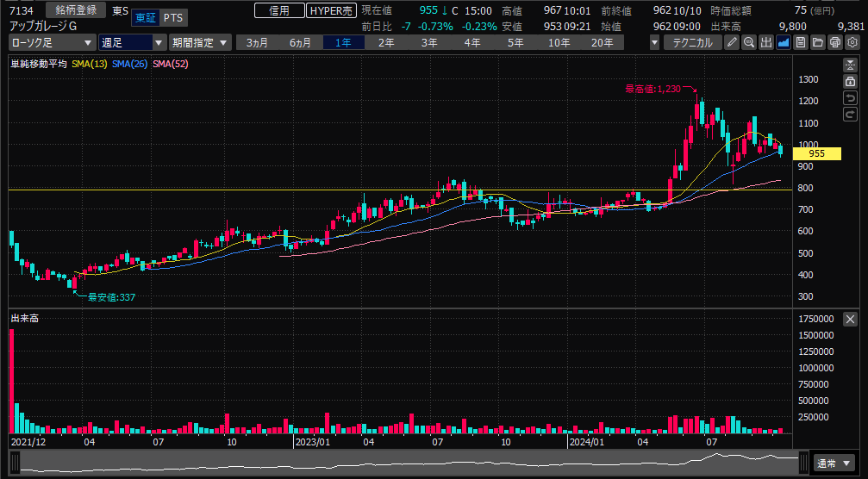
Task: Expand the 期間指定 dropdown
Action: click(200, 42)
